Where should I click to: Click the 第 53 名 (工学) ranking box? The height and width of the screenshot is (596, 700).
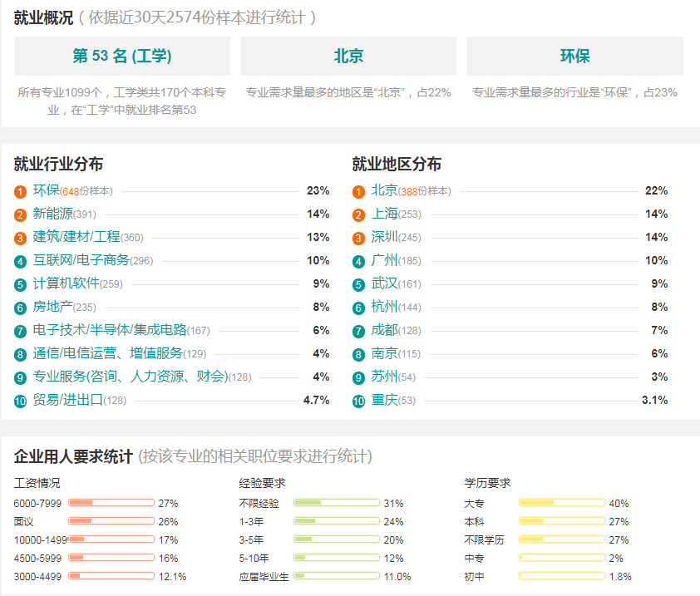point(122,57)
